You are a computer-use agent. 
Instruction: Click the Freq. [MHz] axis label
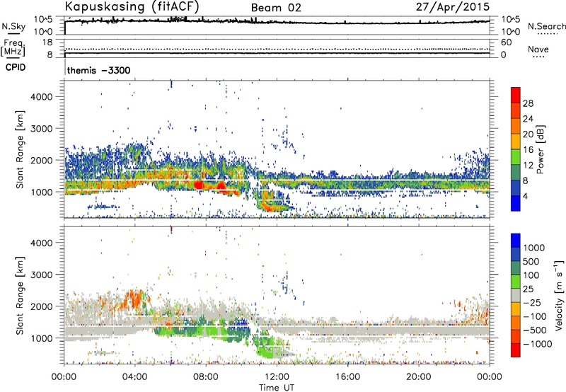(13, 48)
